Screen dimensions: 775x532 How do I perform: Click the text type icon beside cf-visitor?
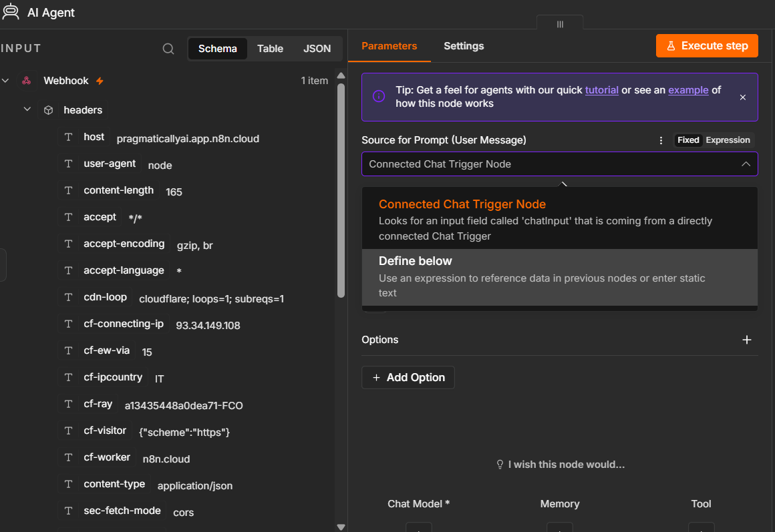pyautogui.click(x=69, y=431)
